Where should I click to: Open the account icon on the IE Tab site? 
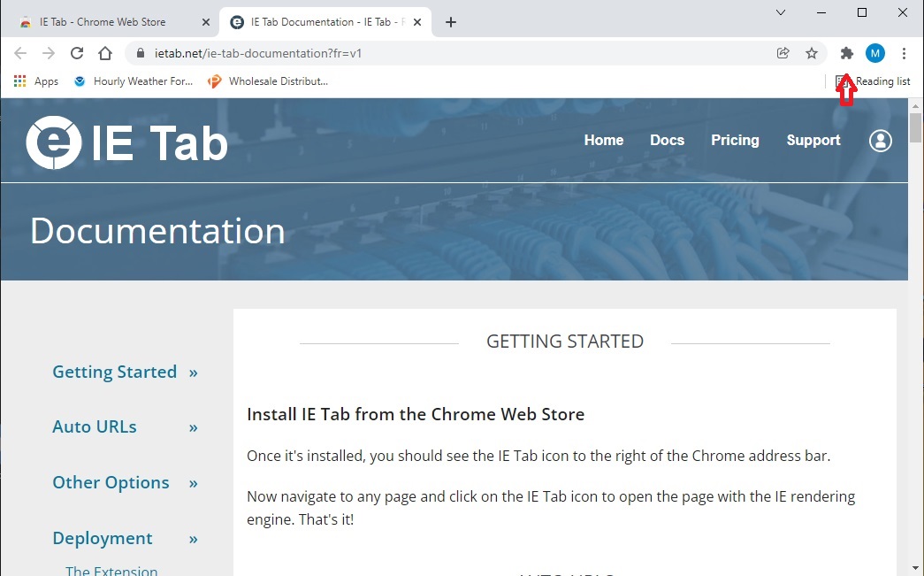880,141
